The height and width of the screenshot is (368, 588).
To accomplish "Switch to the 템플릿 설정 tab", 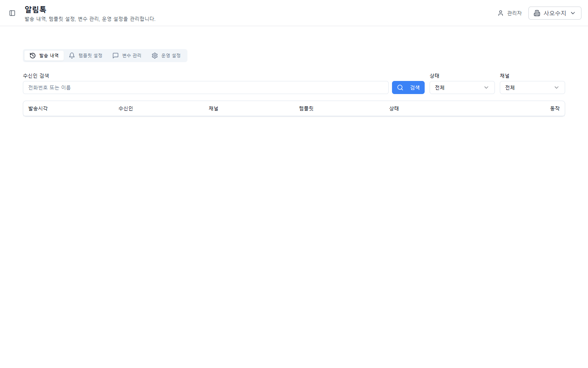I will 90,55.
